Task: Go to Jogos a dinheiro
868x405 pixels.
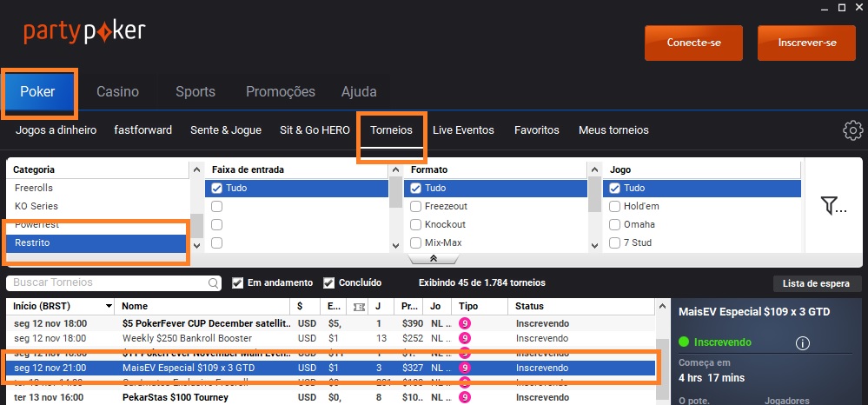Action: [56, 130]
